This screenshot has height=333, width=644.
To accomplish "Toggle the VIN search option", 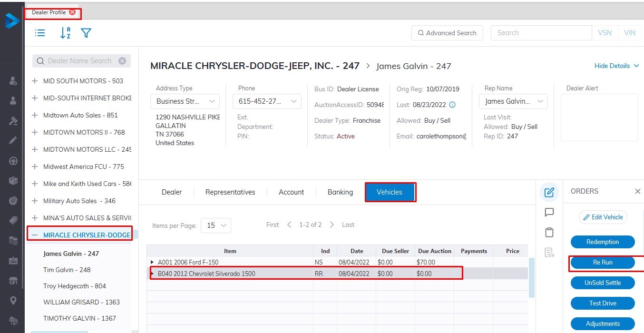I will 629,33.
